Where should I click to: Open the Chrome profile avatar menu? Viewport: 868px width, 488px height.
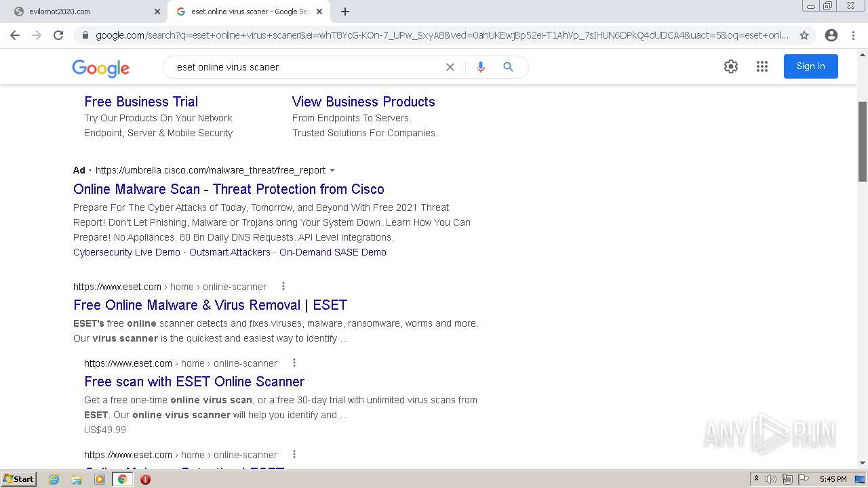tap(831, 35)
